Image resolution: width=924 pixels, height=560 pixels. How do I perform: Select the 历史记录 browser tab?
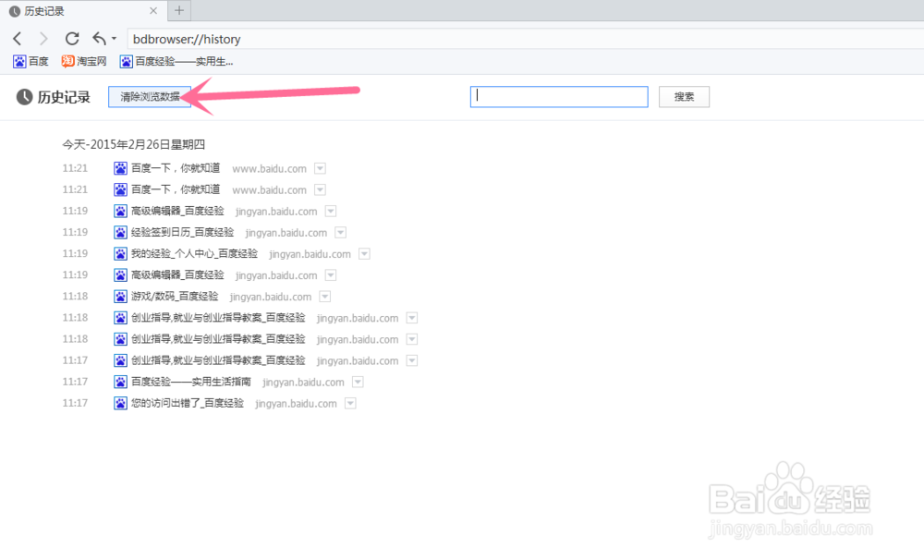tap(82, 10)
